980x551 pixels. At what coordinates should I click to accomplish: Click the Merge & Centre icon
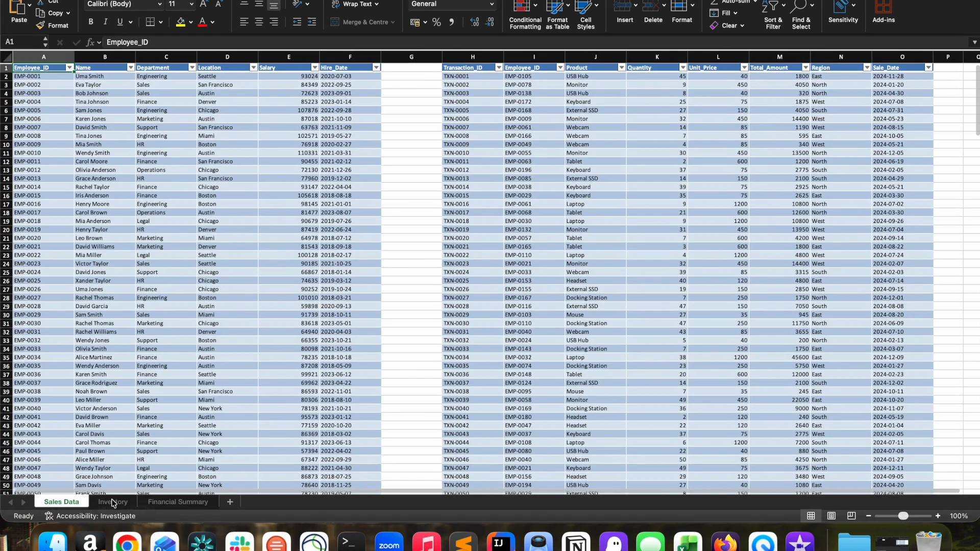tap(363, 22)
